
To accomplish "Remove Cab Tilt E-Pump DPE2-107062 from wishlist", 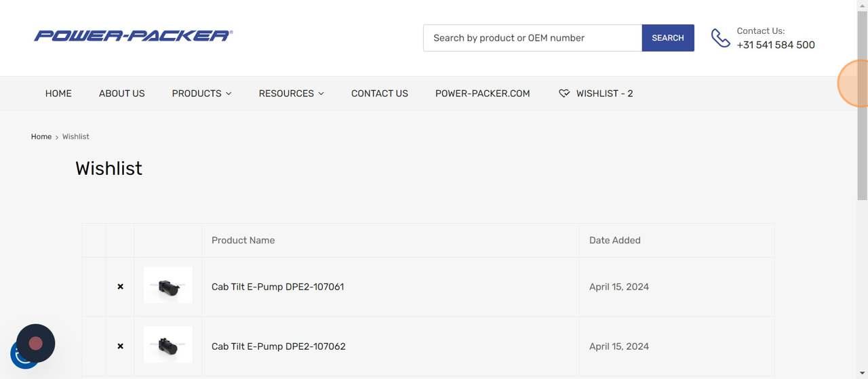I will (x=120, y=346).
